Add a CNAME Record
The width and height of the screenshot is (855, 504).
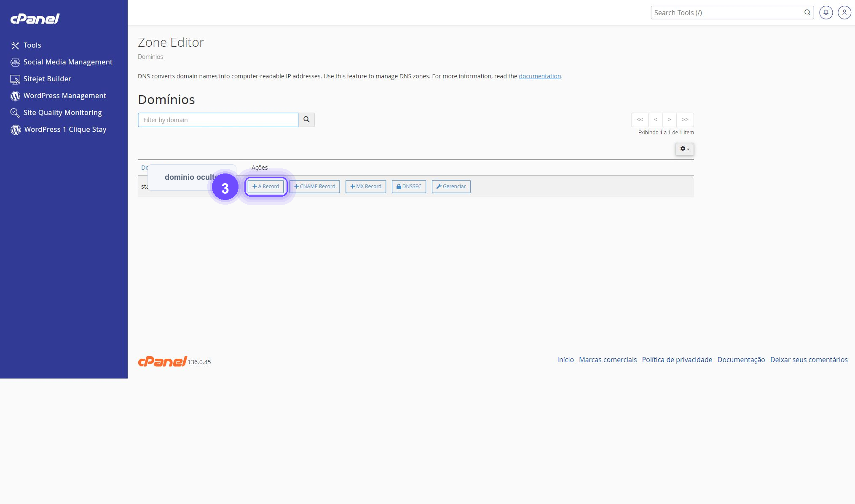(315, 187)
